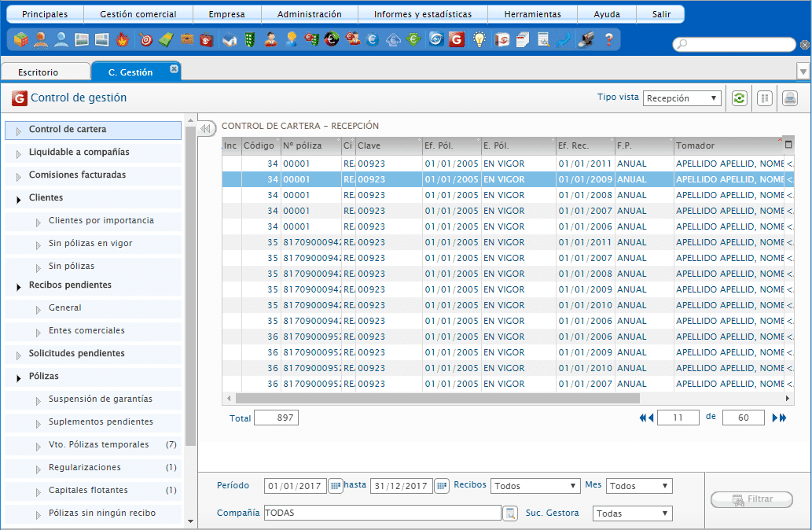Expand the Liquidable a compañías arrow
The height and width of the screenshot is (530, 812).
pos(19,154)
